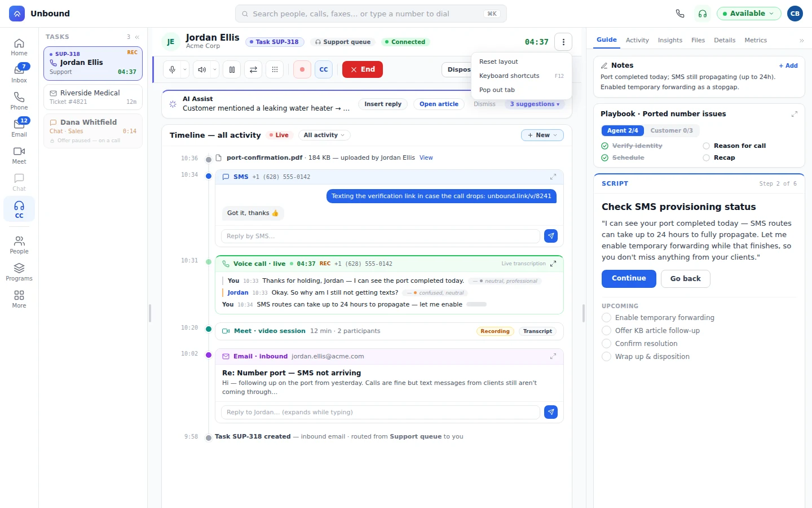Screen dimensions: 812x508
Task: Check Enable temporary forwarding step
Action: click(607, 318)
